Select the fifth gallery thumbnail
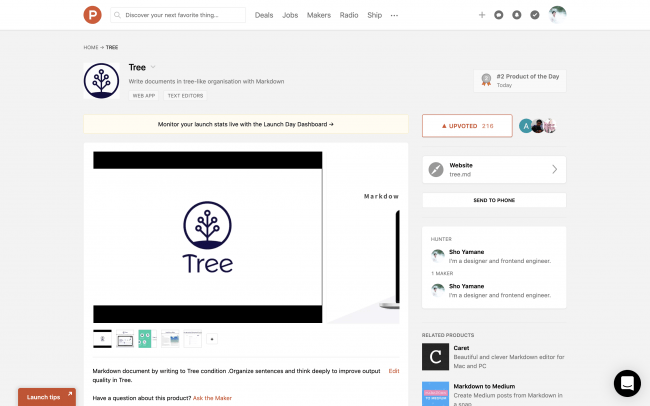Screen dimensions: 650x406 (x=192, y=339)
